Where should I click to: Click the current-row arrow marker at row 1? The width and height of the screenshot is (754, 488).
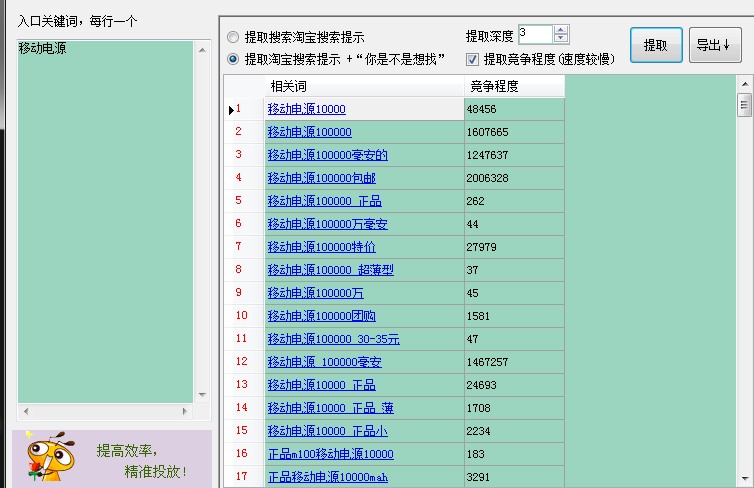point(231,110)
